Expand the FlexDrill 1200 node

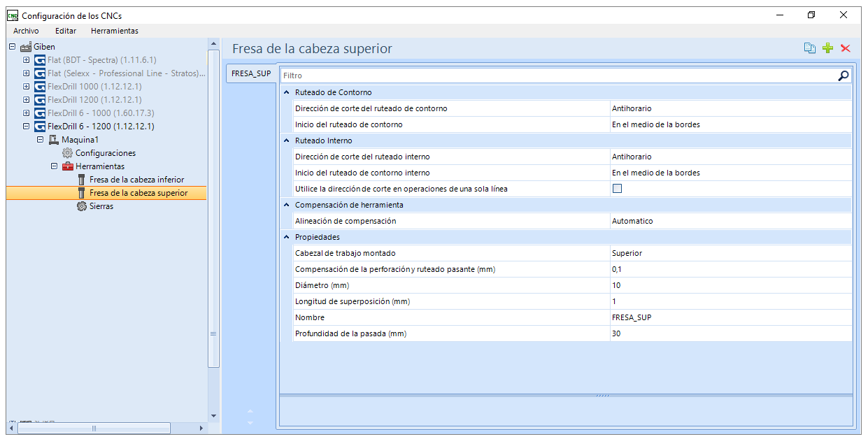[26, 100]
